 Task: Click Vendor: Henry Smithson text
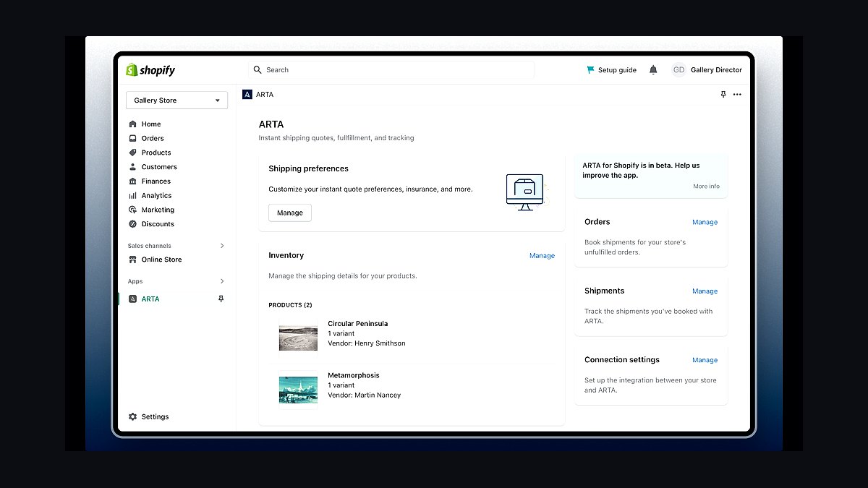(367, 343)
